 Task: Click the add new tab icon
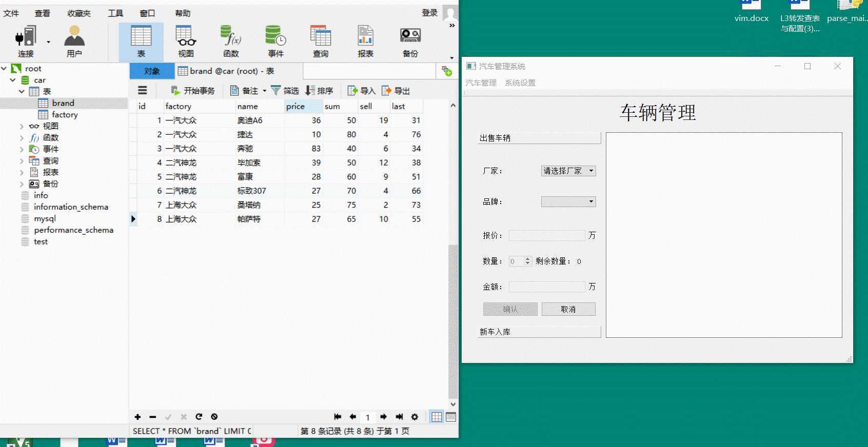click(x=447, y=71)
